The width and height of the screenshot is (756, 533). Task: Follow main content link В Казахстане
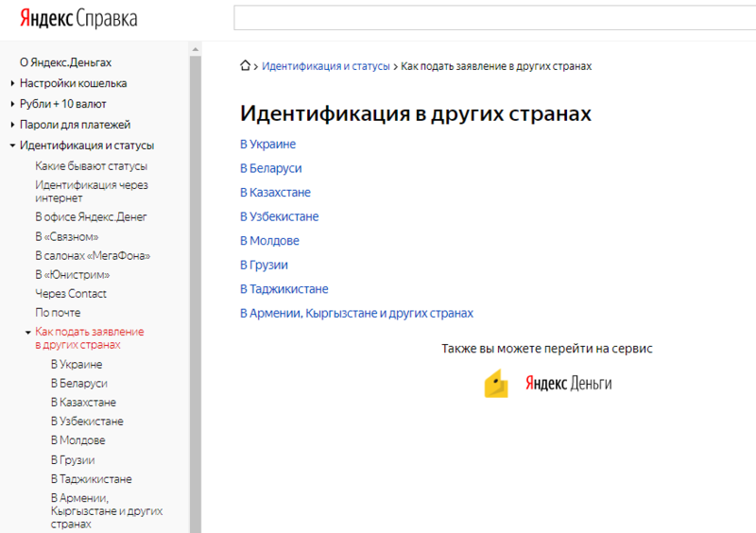coord(275,193)
